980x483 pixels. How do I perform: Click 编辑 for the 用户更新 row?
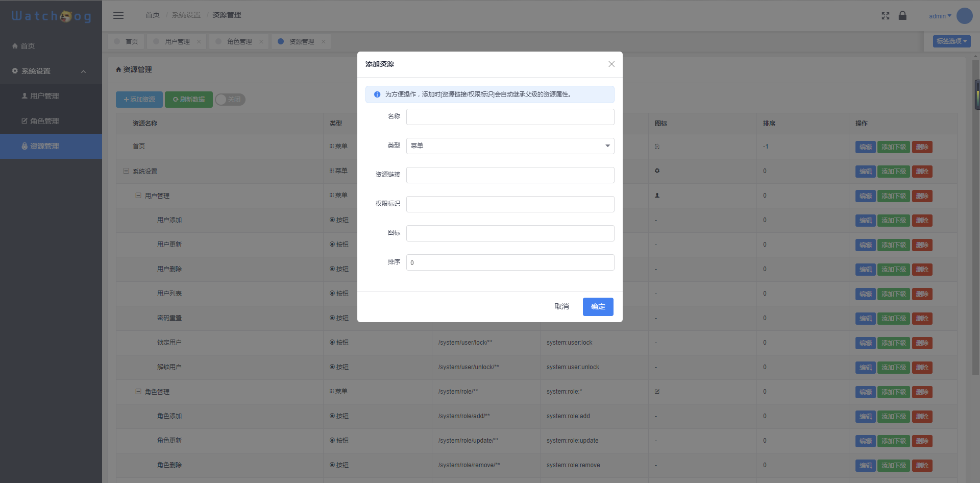[866, 245]
